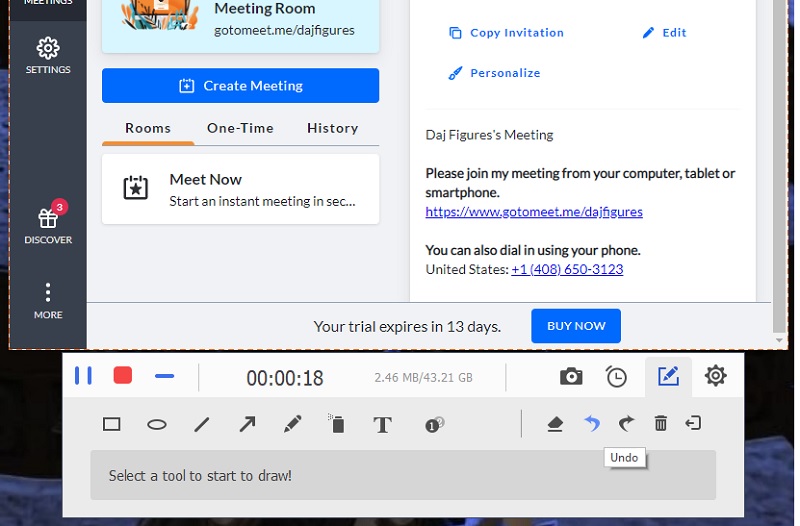The image size is (800, 526).
Task: Click the scrollbar down arrow
Action: coord(779,340)
